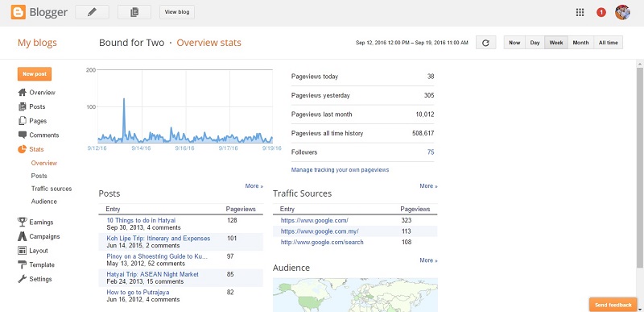Image resolution: width=644 pixels, height=312 pixels.
Task: Open Manage tracking your own pageviews
Action: tap(340, 170)
